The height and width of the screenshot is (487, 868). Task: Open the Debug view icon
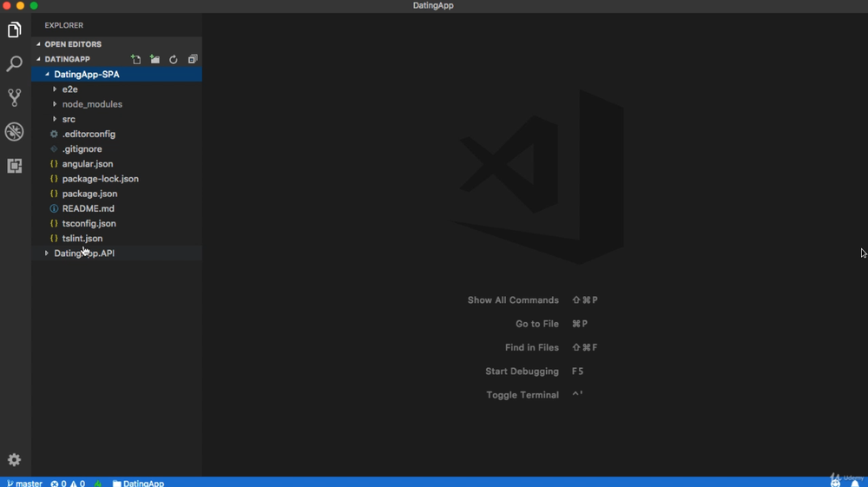[15, 132]
